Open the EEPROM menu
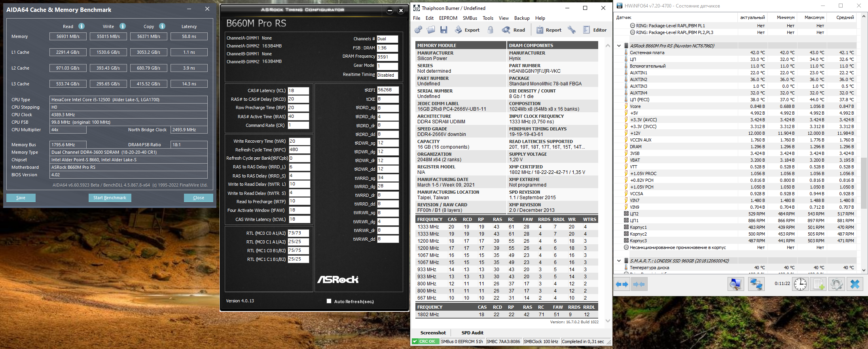The width and height of the screenshot is (868, 349). tap(448, 18)
